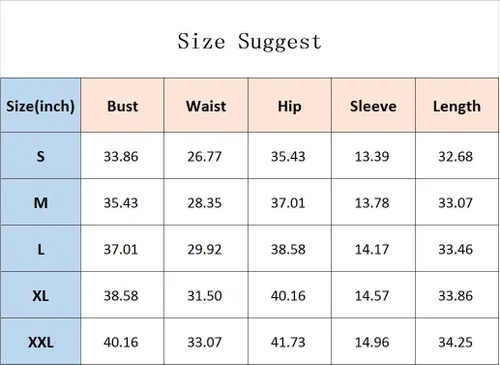
Task: Click the XXL size row label
Action: coord(40,342)
